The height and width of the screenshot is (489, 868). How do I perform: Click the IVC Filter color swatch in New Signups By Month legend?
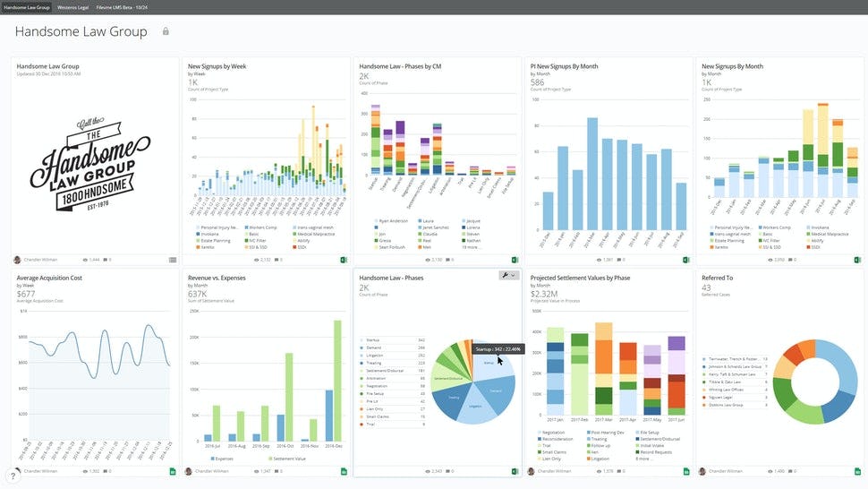(x=761, y=241)
